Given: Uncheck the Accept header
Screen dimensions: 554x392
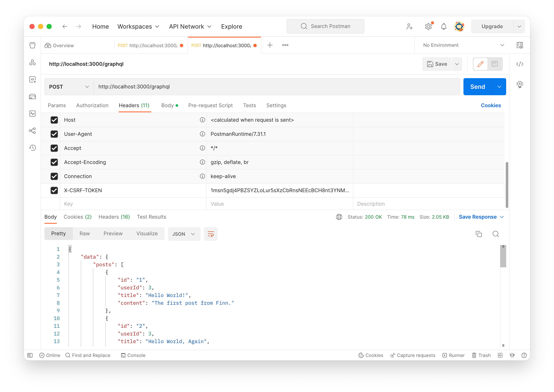Looking at the screenshot, I should click(x=54, y=148).
